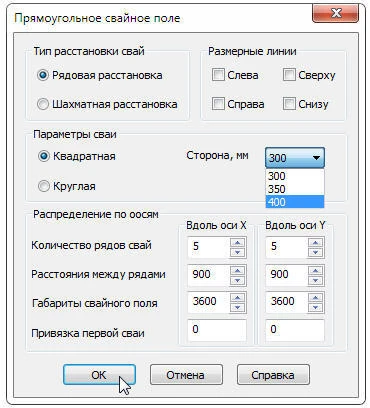370x408 pixels.
Task: Decrease row count along Y axis
Action: [315, 252]
